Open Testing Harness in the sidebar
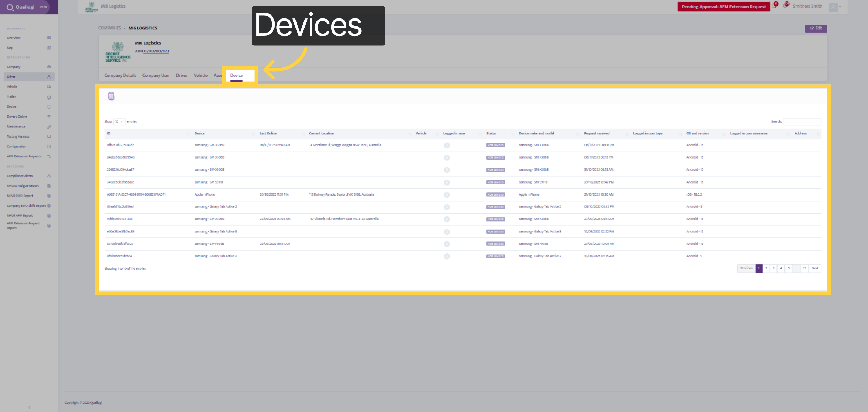 (29, 136)
